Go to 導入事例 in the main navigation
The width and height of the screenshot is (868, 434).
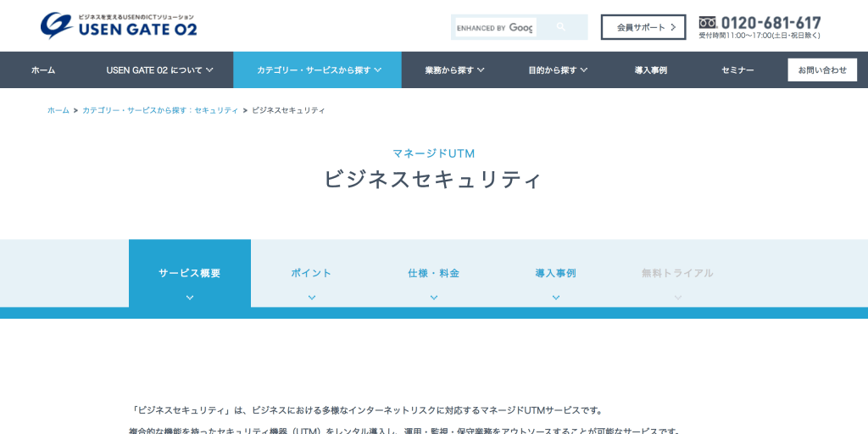(x=650, y=70)
